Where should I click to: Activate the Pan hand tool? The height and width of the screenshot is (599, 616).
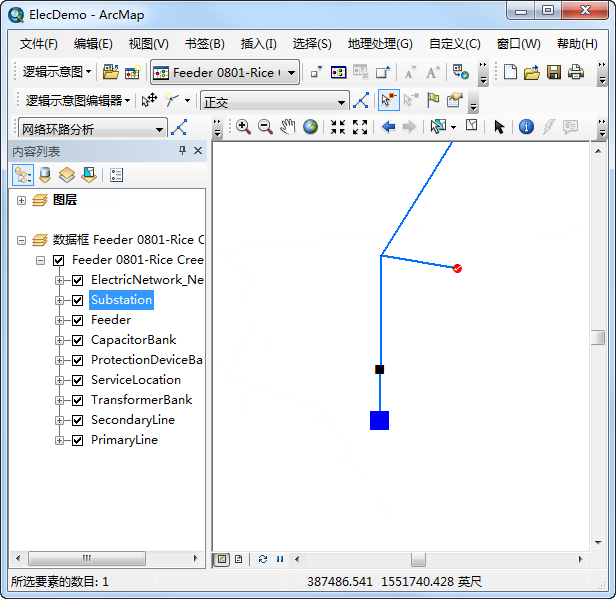(288, 127)
